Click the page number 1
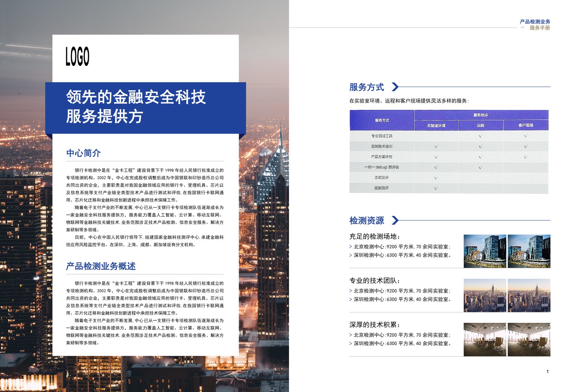The width and height of the screenshot is (578, 392). pyautogui.click(x=547, y=372)
